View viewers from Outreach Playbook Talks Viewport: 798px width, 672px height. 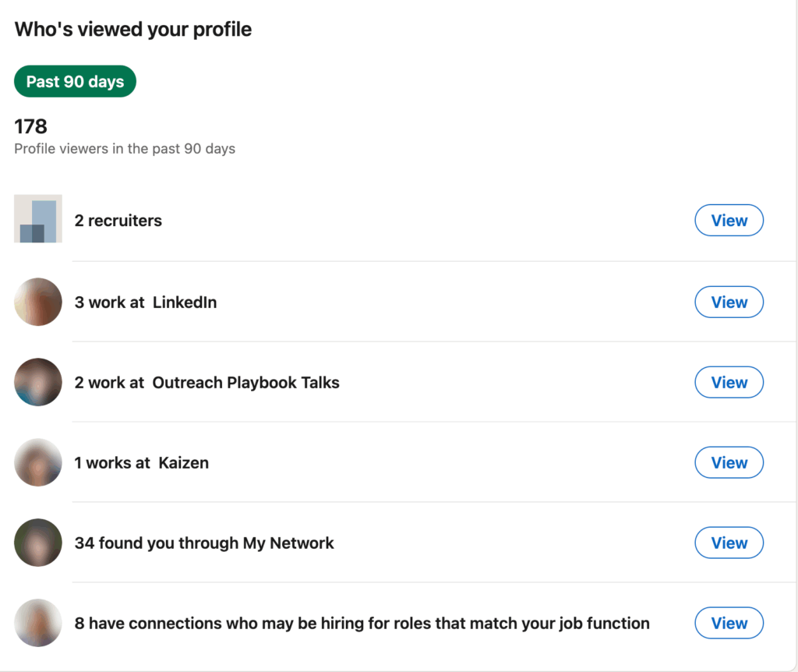coord(729,382)
